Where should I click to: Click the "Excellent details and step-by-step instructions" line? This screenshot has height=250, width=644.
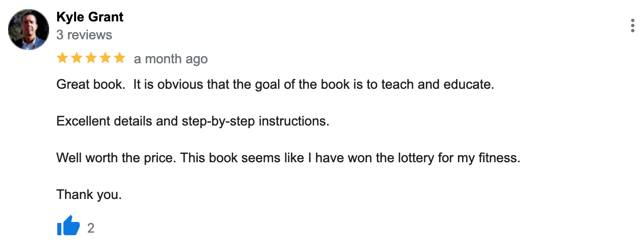[x=193, y=121]
